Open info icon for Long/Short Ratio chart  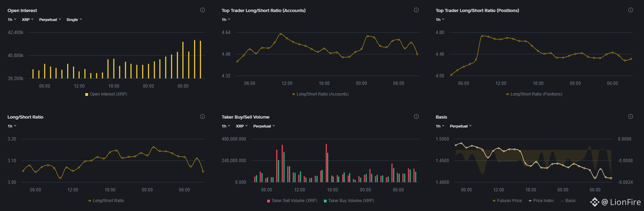point(203,116)
